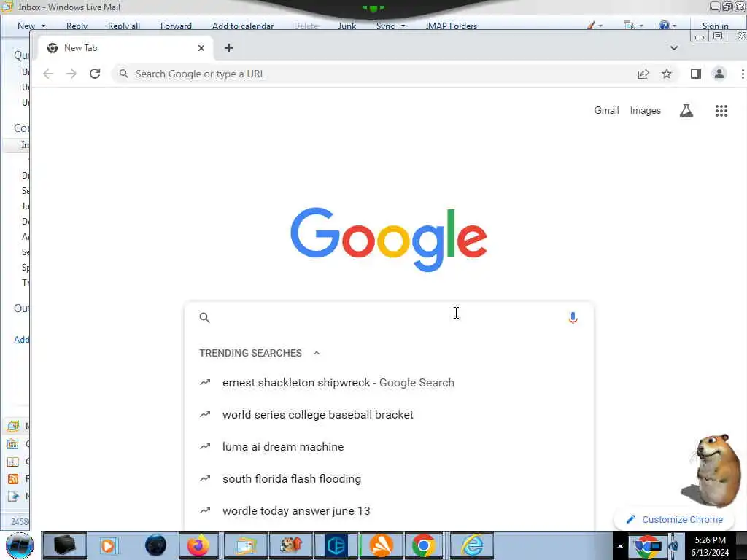Image resolution: width=747 pixels, height=560 pixels.
Task: Start voice search with the microphone
Action: 573,318
